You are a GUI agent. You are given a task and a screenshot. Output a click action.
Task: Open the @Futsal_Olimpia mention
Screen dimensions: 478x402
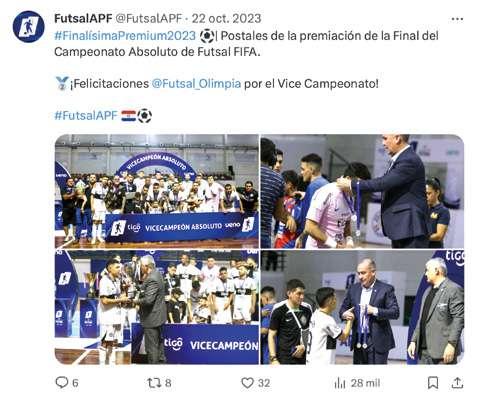(x=196, y=83)
